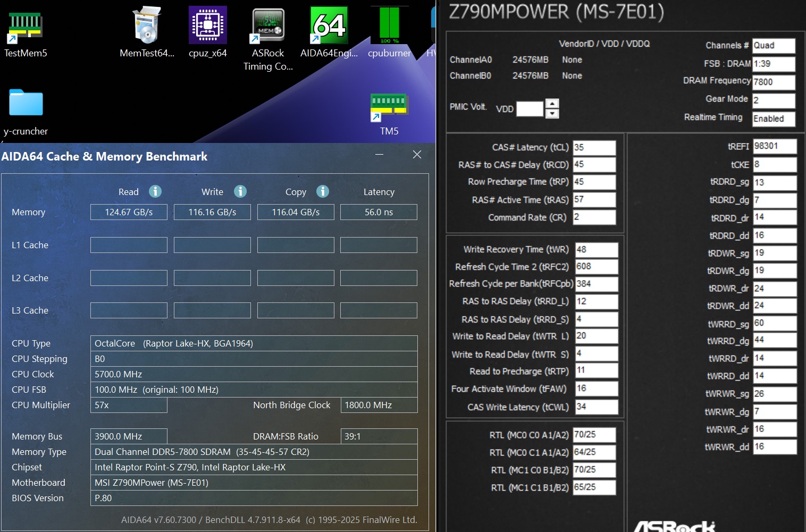Image resolution: width=806 pixels, height=532 pixels.
Task: Select the Memory Type DDR5-7800 SDRAM text
Action: (254, 452)
